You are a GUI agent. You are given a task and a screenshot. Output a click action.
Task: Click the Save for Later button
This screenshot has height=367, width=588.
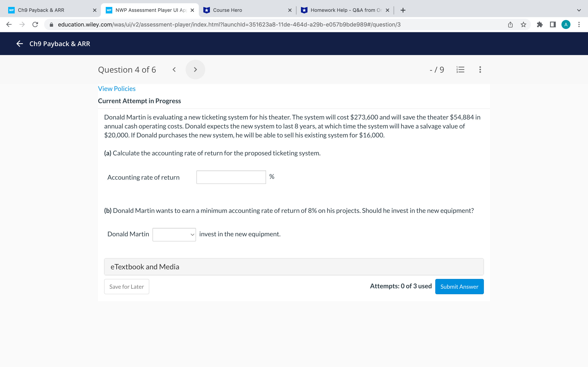click(126, 287)
